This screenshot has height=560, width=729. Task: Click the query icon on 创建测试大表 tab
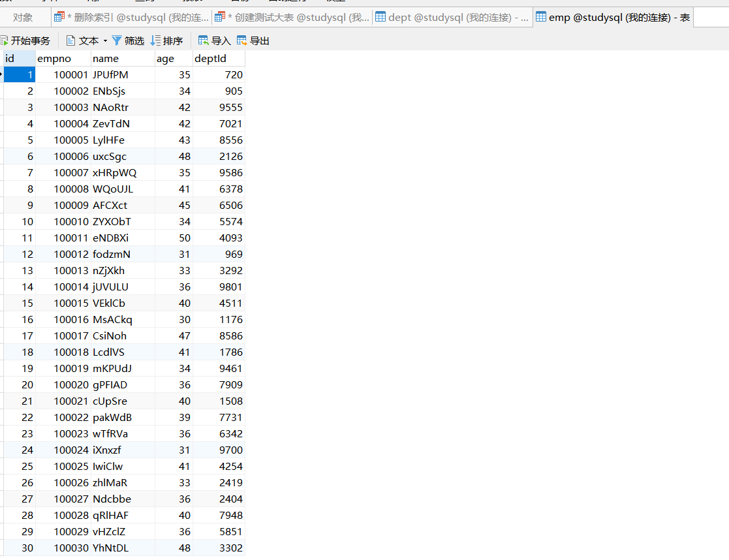point(220,17)
